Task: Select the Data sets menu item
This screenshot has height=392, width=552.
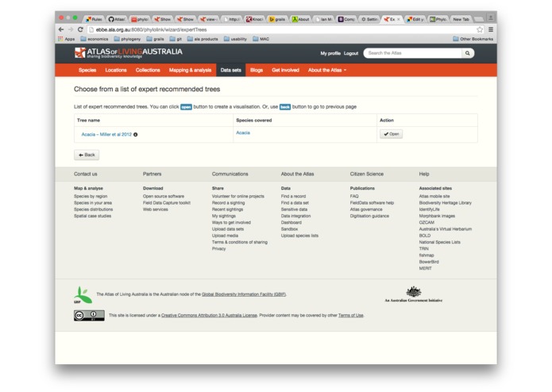Action: point(231,71)
